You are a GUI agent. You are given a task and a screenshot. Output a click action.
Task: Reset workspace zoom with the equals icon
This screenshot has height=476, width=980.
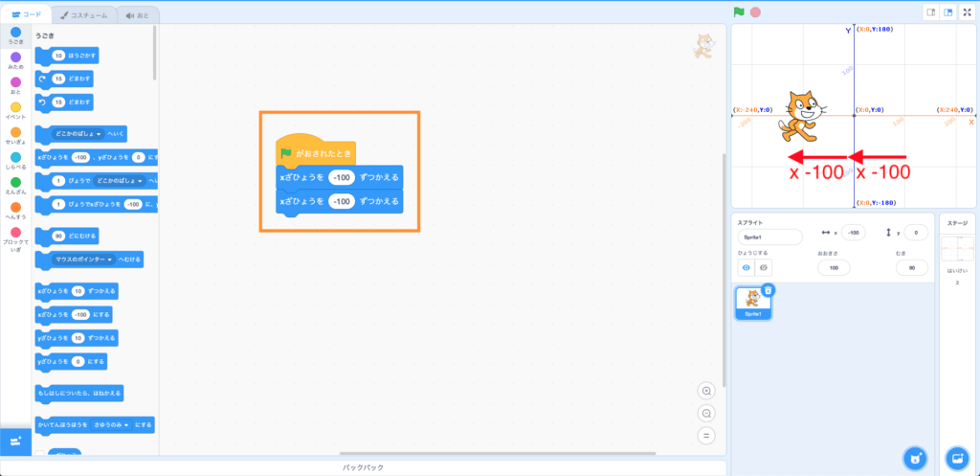(x=706, y=435)
